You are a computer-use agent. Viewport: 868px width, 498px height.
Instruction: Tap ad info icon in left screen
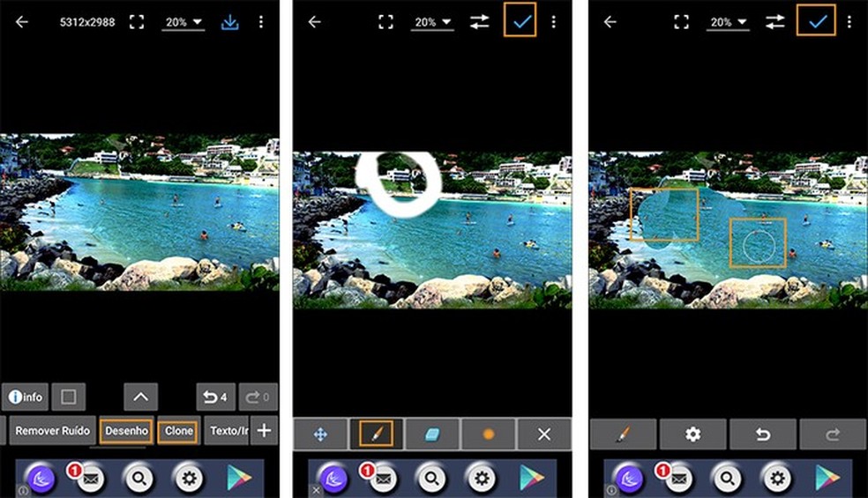(23, 491)
